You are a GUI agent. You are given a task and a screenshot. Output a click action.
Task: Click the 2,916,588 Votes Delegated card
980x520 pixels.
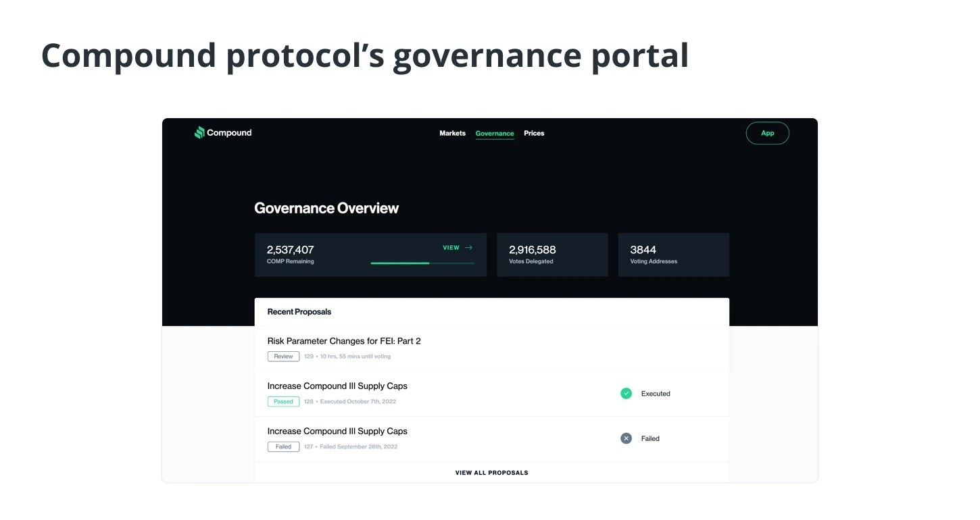[552, 255]
